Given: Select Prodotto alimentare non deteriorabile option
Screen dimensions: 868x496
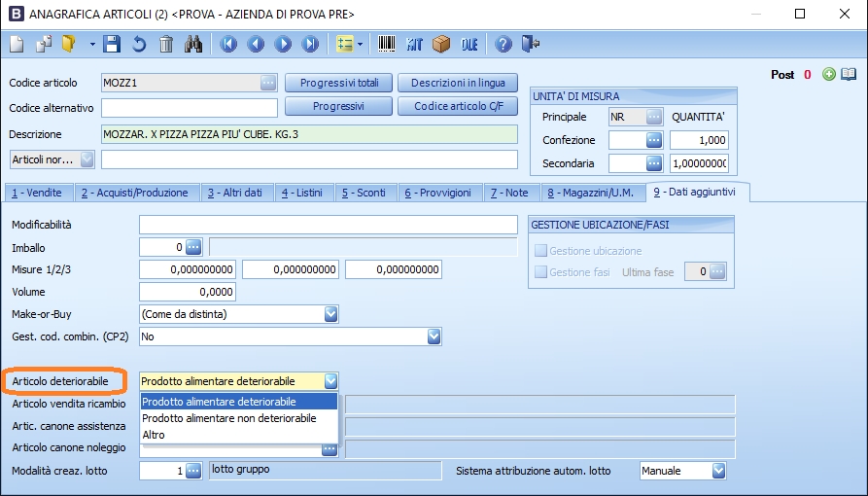Looking at the screenshot, I should 239,418.
